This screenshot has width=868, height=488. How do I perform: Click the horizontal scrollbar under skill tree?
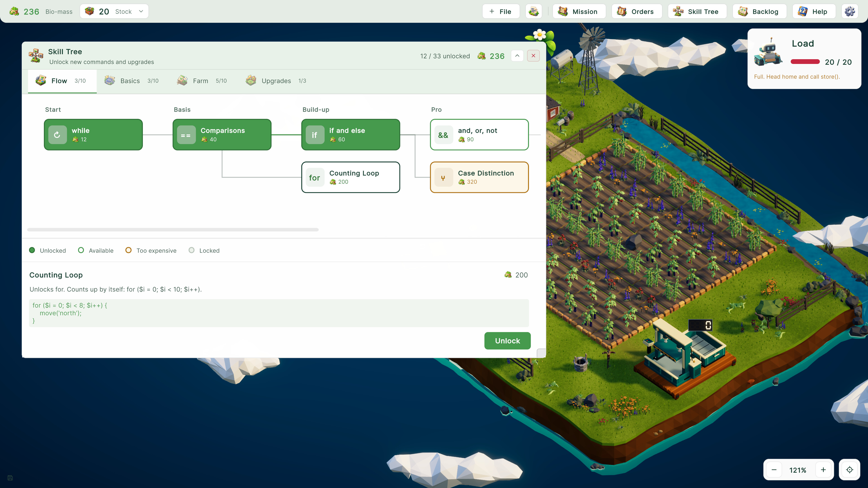tap(173, 230)
